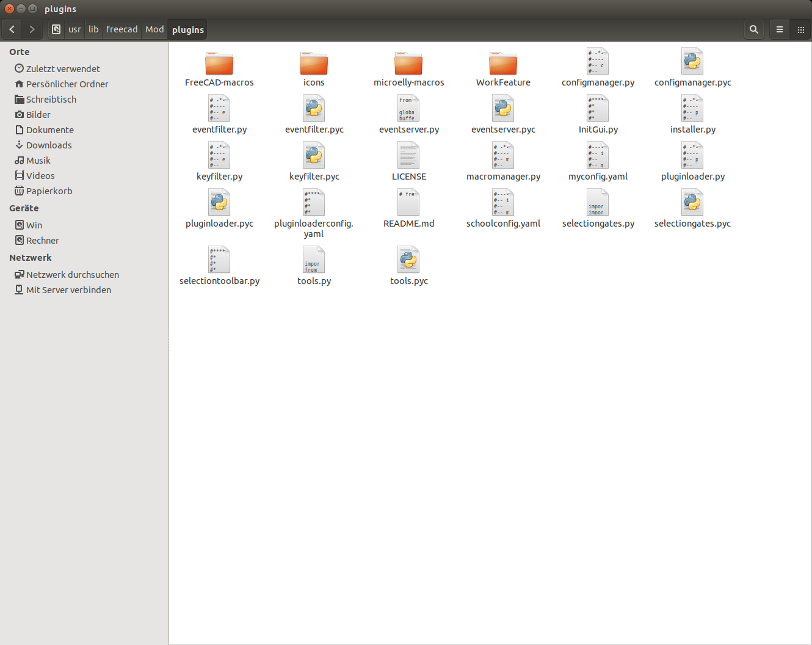Screen dimensions: 812x645
Task: Select the configmanager.pyc Python icon
Action: 692,61
